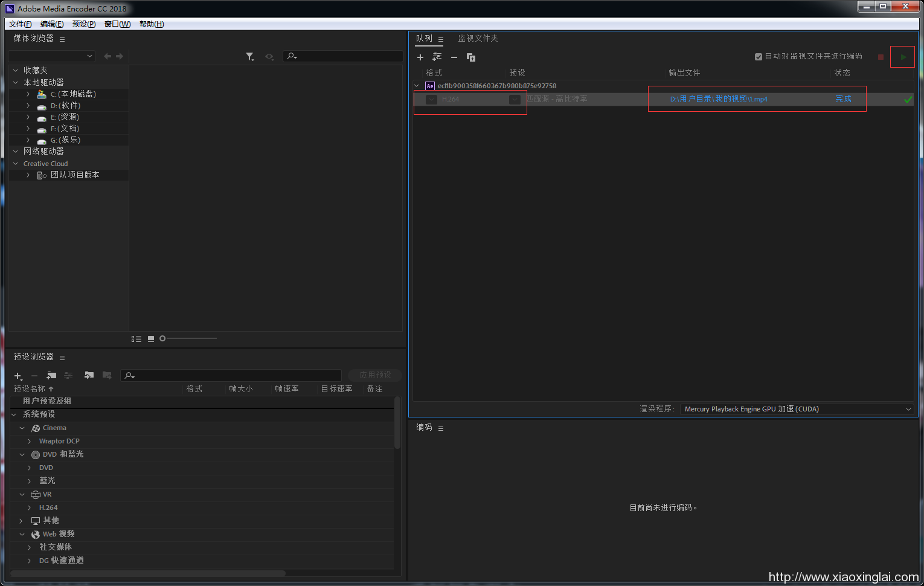The width and height of the screenshot is (924, 586).
Task: Click the Media Browser search field
Action: tap(342, 56)
